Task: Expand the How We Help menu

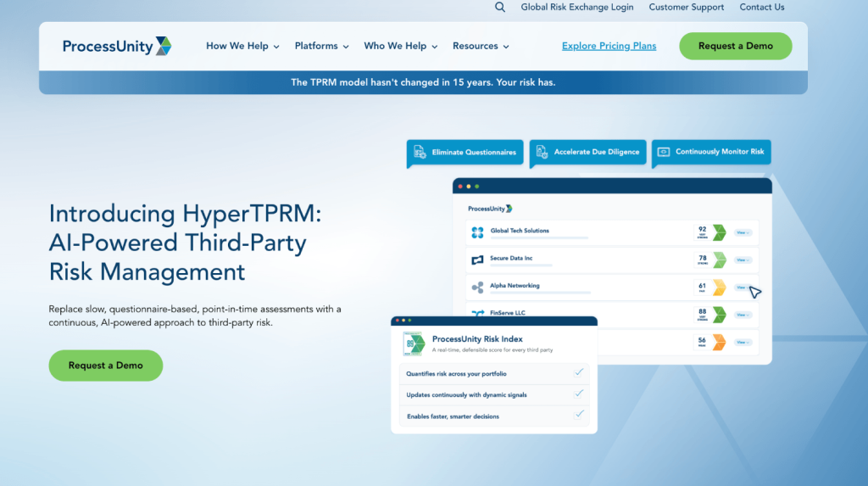Action: pos(242,46)
